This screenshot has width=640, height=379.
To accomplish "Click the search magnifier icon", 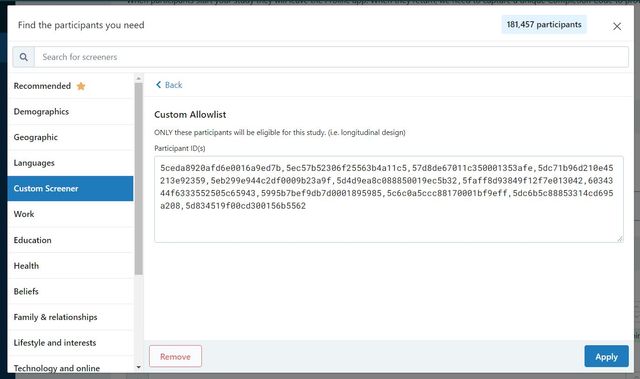I will [24, 57].
